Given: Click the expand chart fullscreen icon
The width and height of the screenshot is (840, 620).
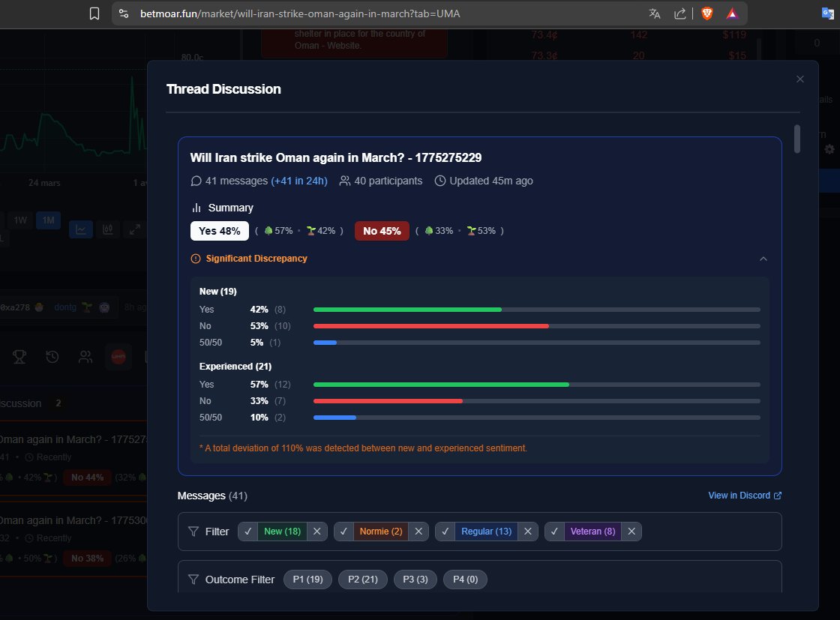Looking at the screenshot, I should click(x=135, y=229).
